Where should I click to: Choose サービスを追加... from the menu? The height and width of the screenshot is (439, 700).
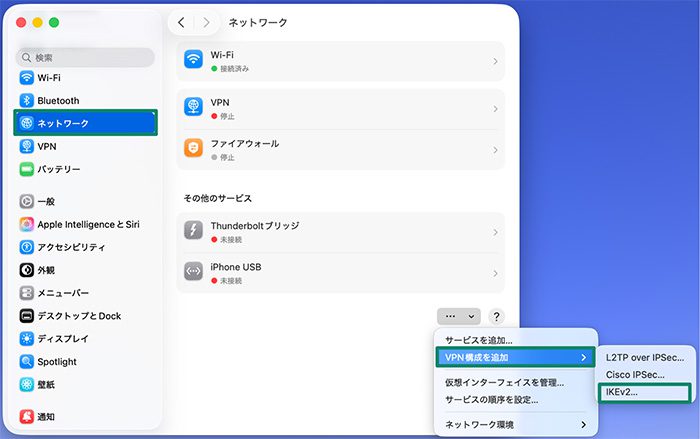coord(479,340)
